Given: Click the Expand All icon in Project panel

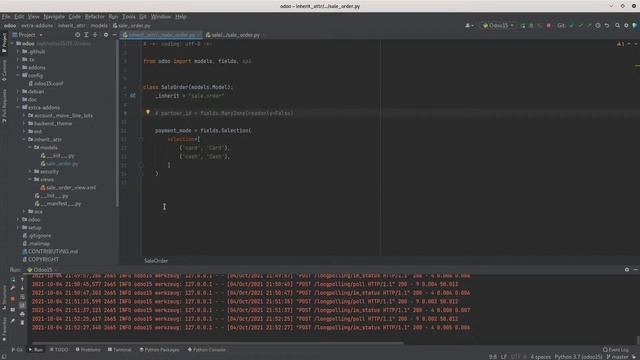Looking at the screenshot, I should click(86, 35).
